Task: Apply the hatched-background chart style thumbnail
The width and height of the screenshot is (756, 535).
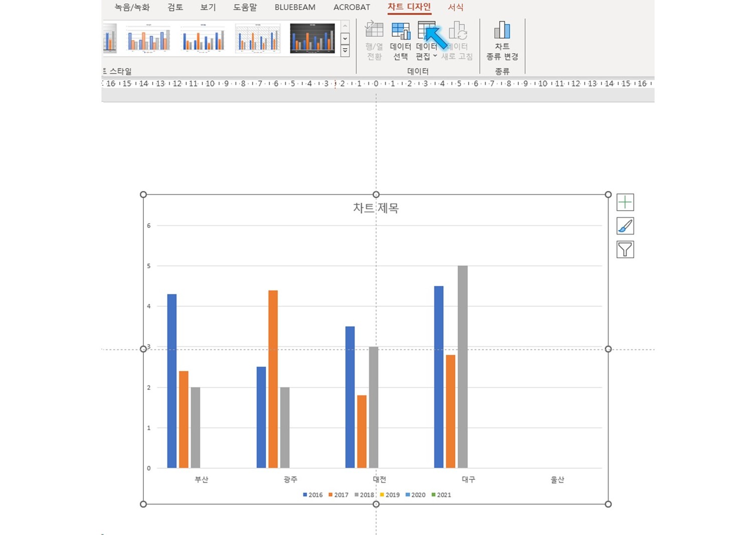Action: coord(258,38)
